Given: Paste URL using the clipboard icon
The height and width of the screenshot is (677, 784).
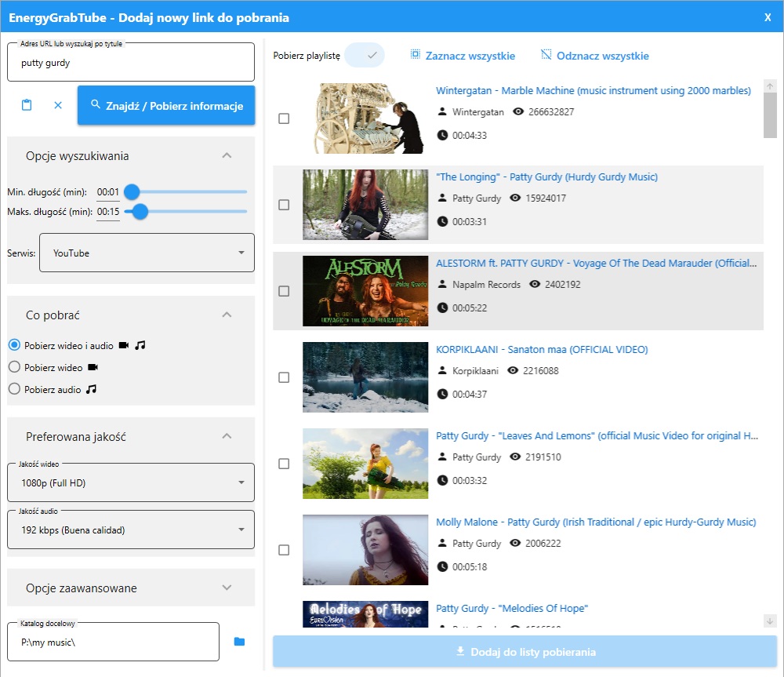Looking at the screenshot, I should point(27,105).
